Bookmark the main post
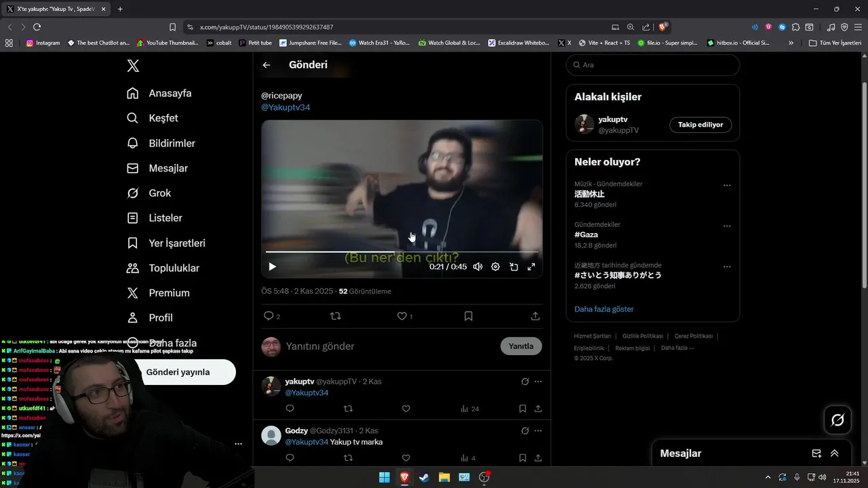The width and height of the screenshot is (868, 488). click(x=469, y=316)
